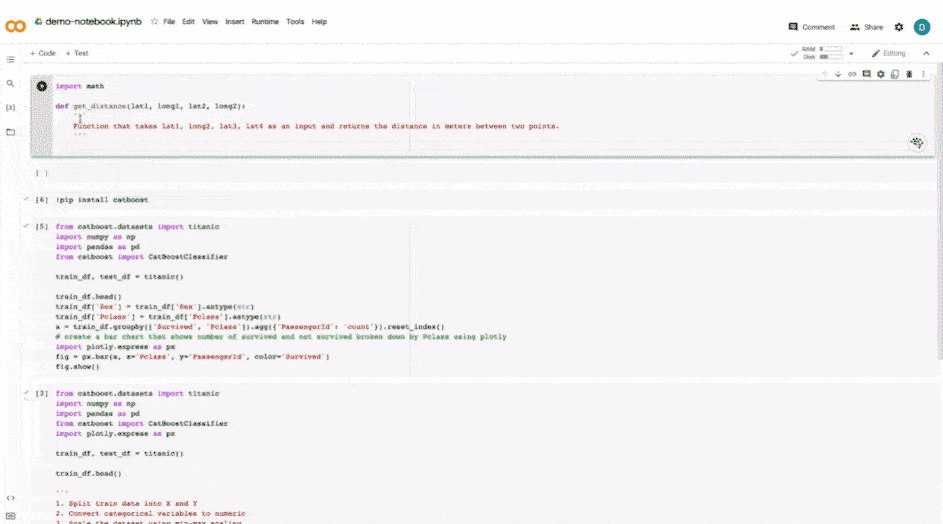Open the Insert menu

click(x=235, y=21)
